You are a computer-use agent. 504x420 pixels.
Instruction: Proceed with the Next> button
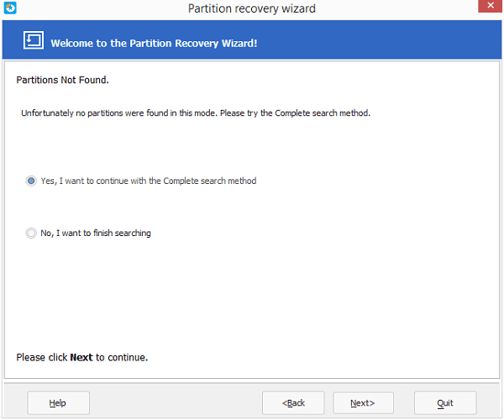pyautogui.click(x=363, y=403)
